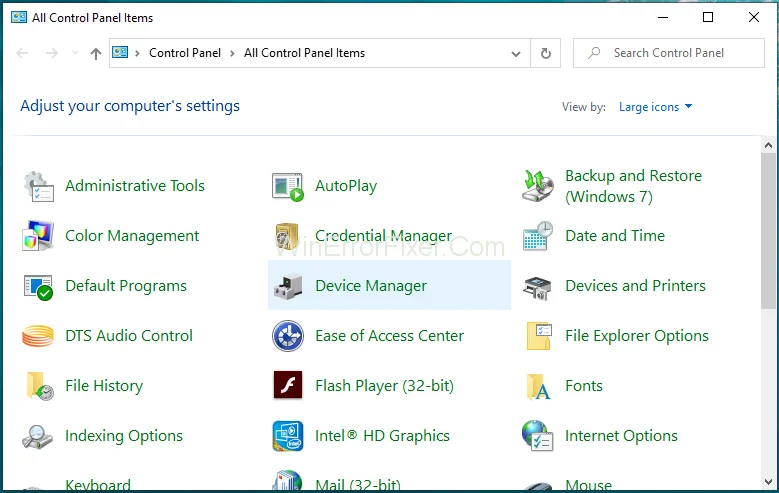Open the Fonts folder icon
Screen dimensions: 779x493
click(538, 386)
